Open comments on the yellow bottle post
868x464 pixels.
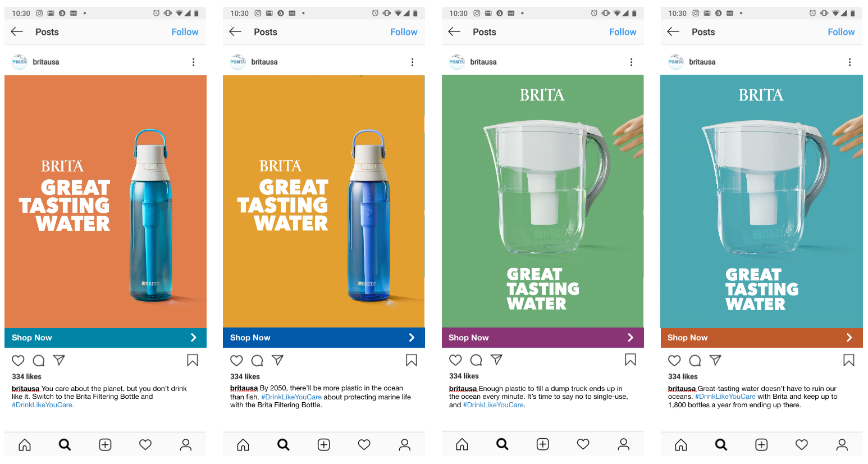(257, 361)
